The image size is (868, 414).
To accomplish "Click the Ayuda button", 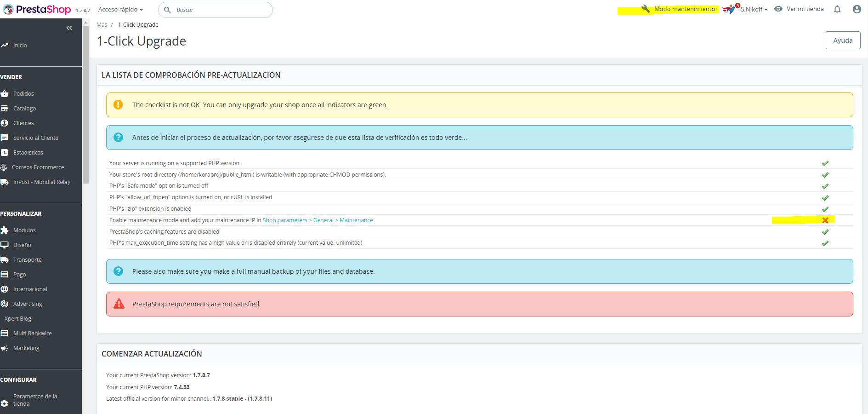I will [843, 40].
